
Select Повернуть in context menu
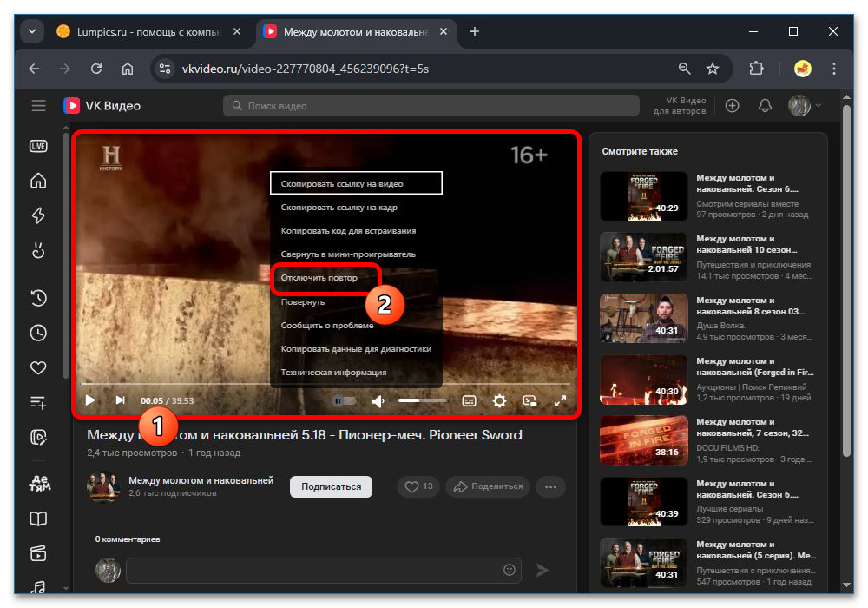click(356, 301)
